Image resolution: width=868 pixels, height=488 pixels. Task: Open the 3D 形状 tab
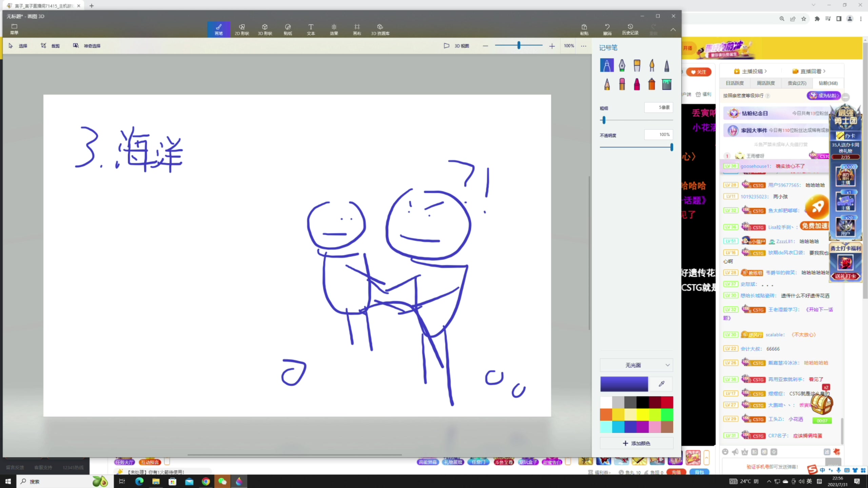(x=265, y=29)
